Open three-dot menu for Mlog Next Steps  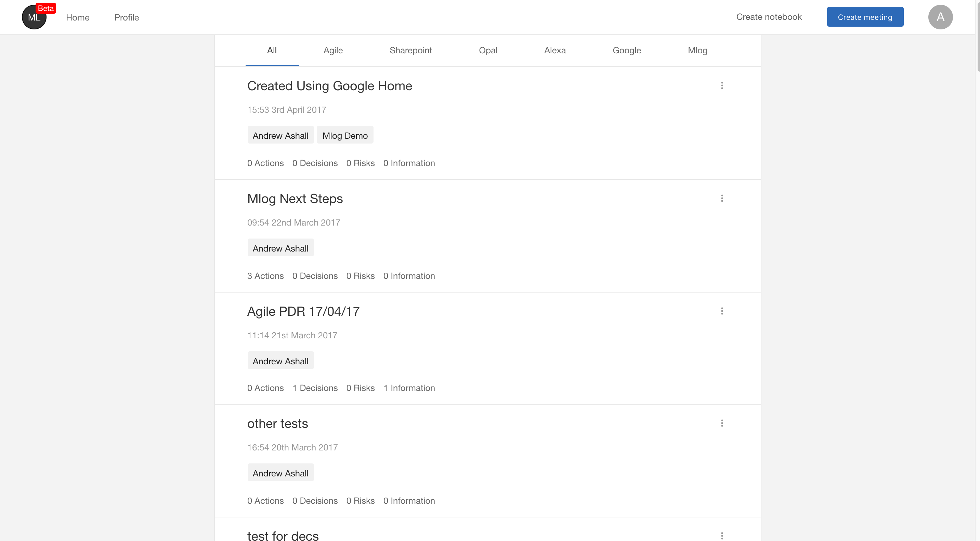(x=722, y=199)
